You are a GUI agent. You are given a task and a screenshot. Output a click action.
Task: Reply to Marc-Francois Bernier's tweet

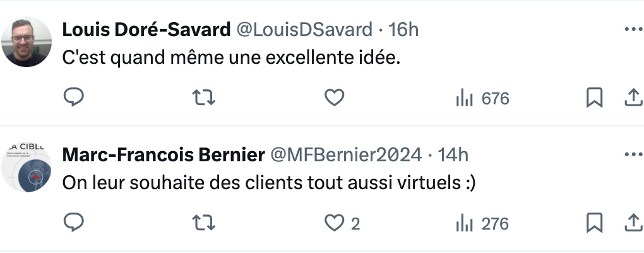click(74, 223)
